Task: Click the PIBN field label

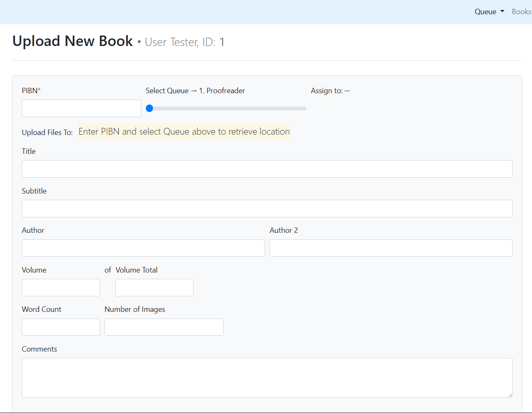Action: (31, 91)
